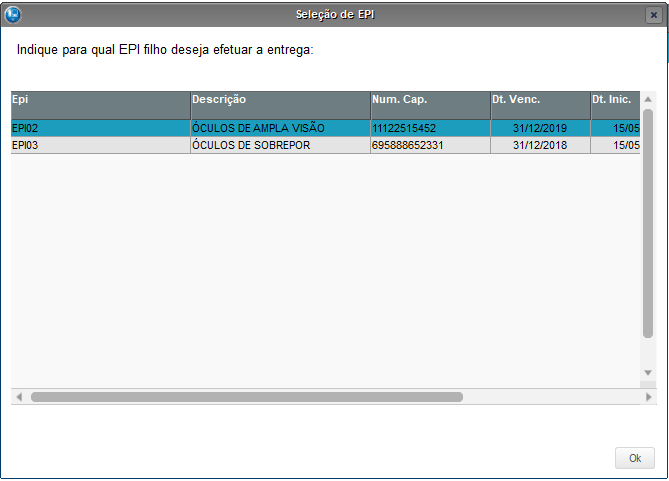Sort by the Epi column header
Screen dimensions: 669x481
(x=100, y=100)
